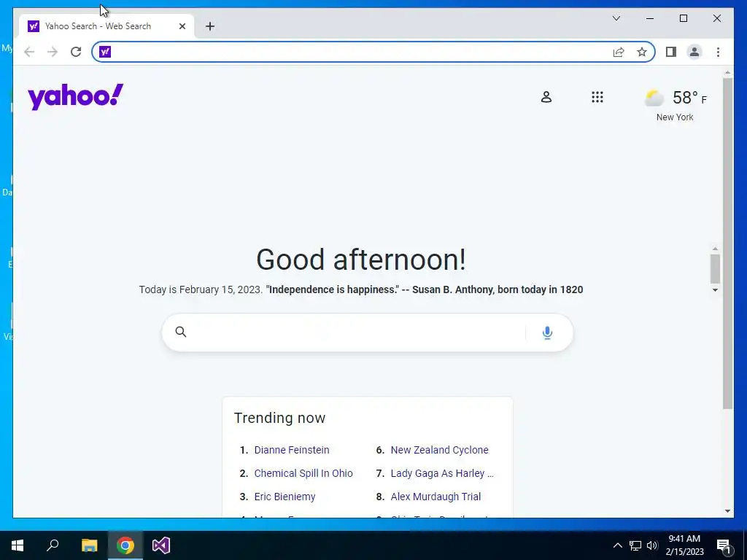
Task: Open the Chrome profile avatar
Action: tap(694, 52)
